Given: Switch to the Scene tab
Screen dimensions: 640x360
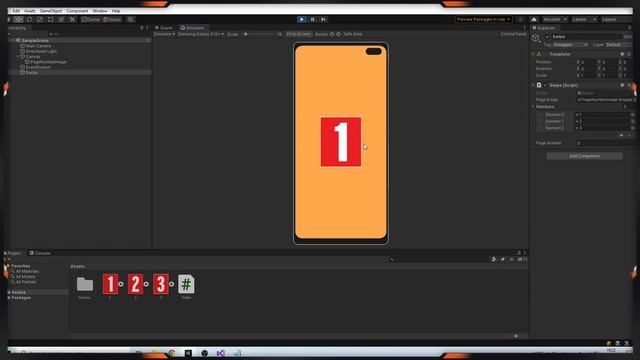Looking at the screenshot, I should [x=164, y=28].
